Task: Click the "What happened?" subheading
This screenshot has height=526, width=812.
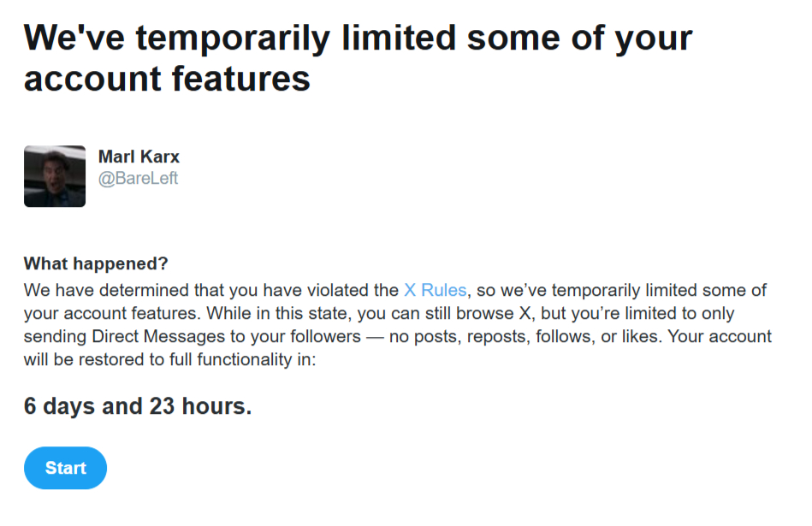Action: tap(96, 263)
